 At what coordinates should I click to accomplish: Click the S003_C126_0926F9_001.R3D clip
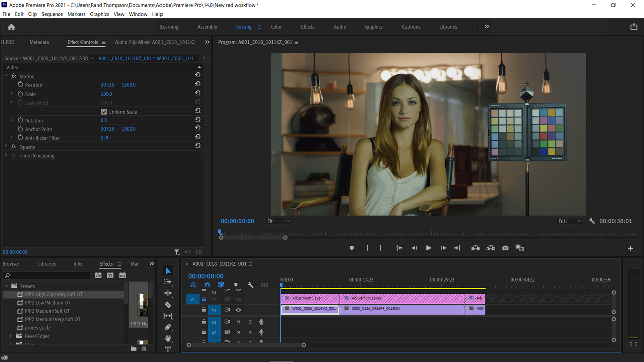tap(402, 309)
